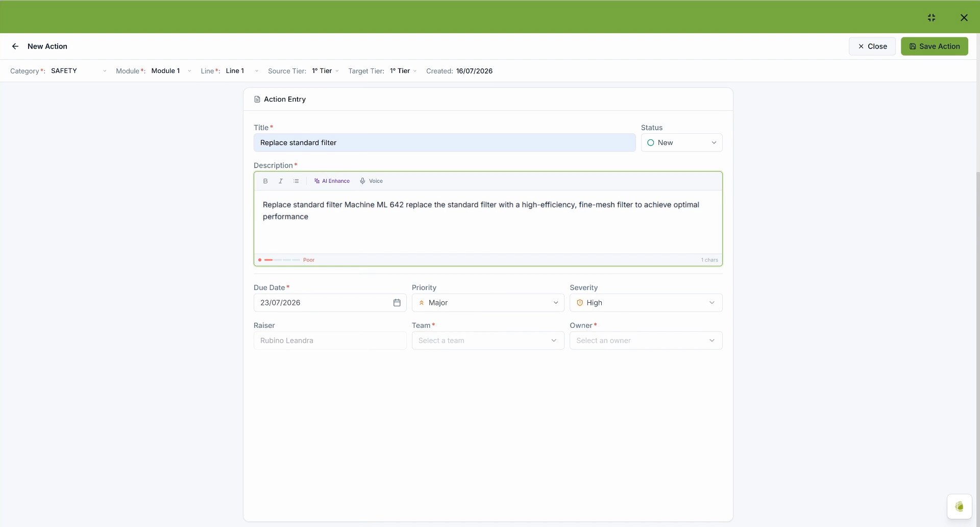Change the Source Tier dropdown
This screenshot has width=980, height=527.
coord(325,71)
